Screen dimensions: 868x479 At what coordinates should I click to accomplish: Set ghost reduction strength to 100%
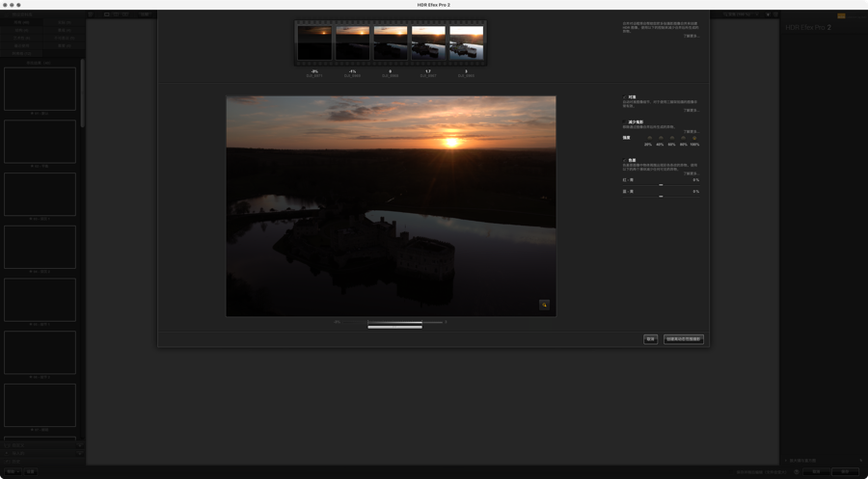point(694,138)
